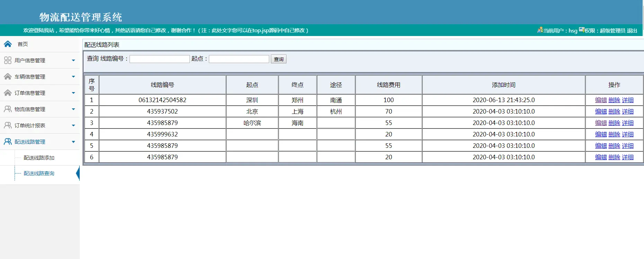Open 用户信息管理 menu
Image resolution: width=644 pixels, height=259 pixels.
[x=30, y=60]
